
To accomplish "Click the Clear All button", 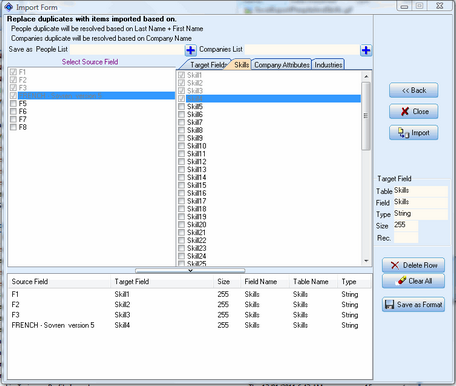I will pos(413,281).
